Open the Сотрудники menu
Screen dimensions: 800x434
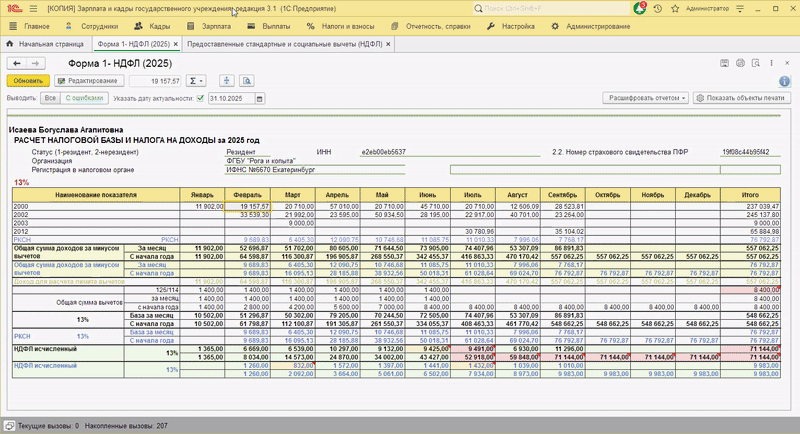pyautogui.click(x=93, y=26)
